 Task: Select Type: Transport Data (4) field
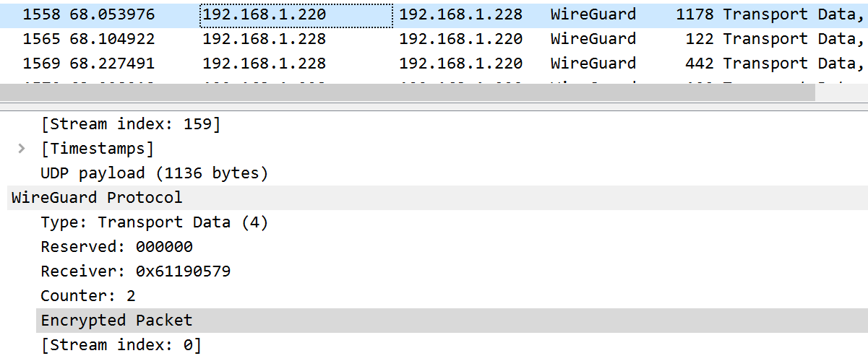[154, 222]
